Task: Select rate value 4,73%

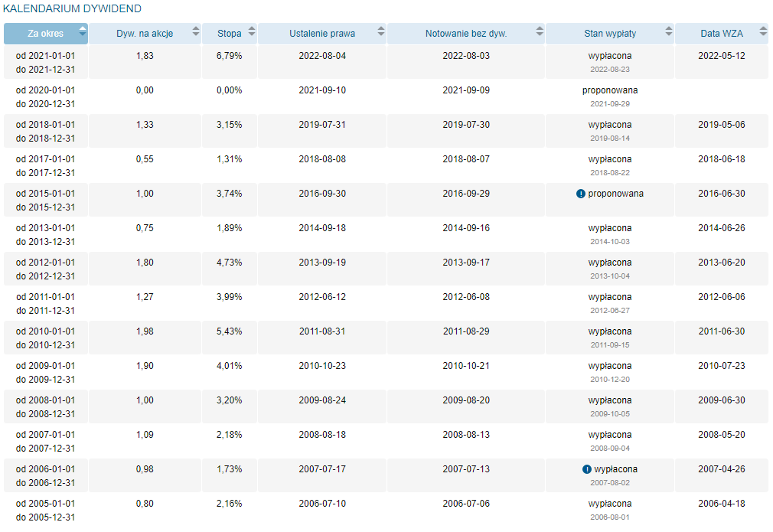Action: click(230, 263)
